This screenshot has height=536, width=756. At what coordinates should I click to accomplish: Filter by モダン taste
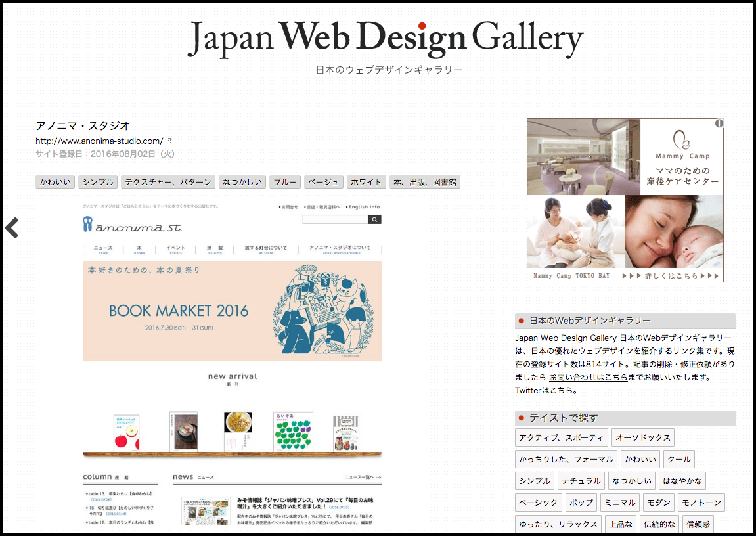(659, 502)
